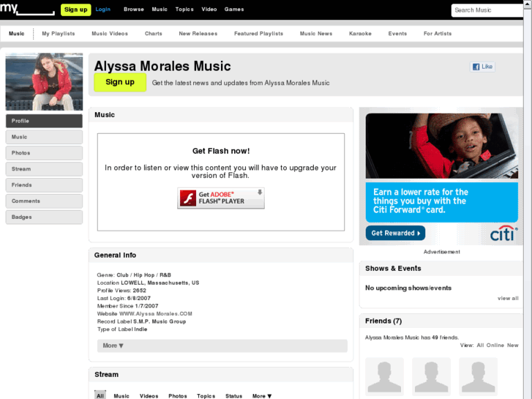Click the Citi logo in advertisement

pyautogui.click(x=504, y=234)
